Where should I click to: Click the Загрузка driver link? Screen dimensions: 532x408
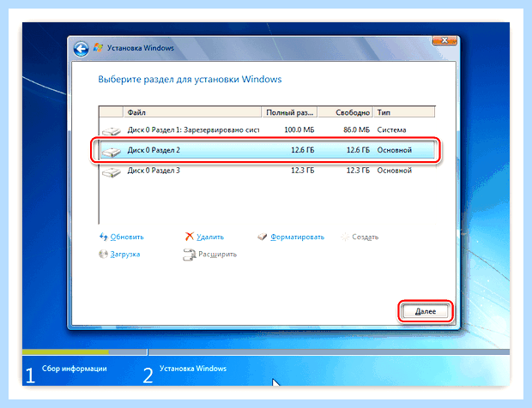click(125, 255)
